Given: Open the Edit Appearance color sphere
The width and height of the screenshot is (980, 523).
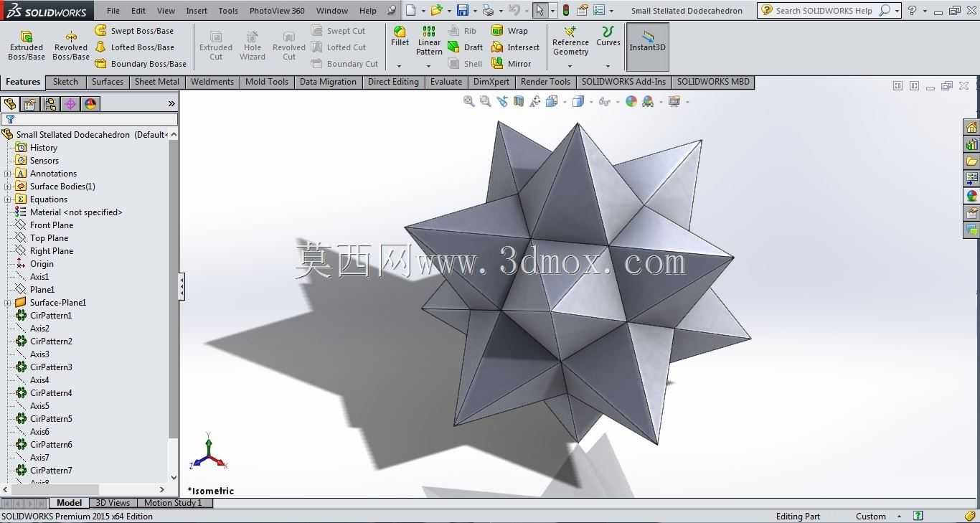Looking at the screenshot, I should (631, 102).
